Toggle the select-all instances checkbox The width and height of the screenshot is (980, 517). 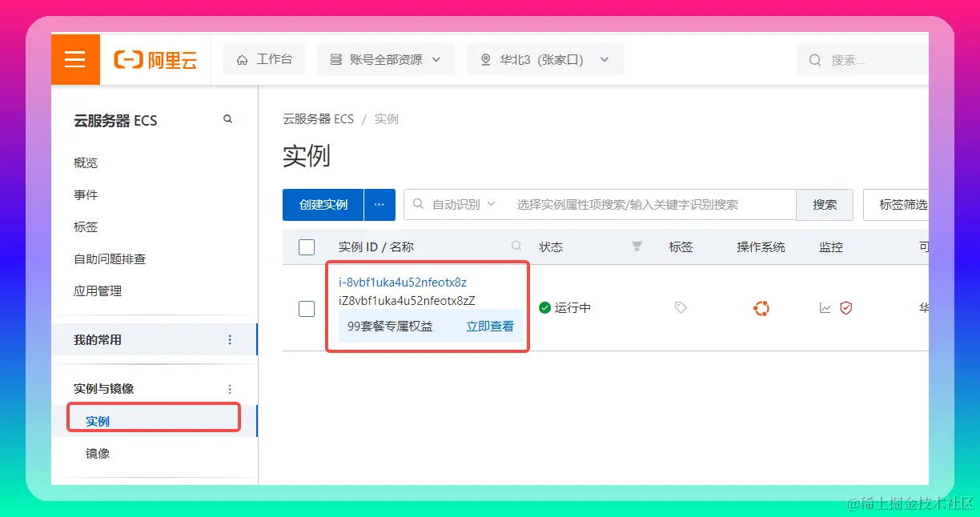tap(307, 247)
